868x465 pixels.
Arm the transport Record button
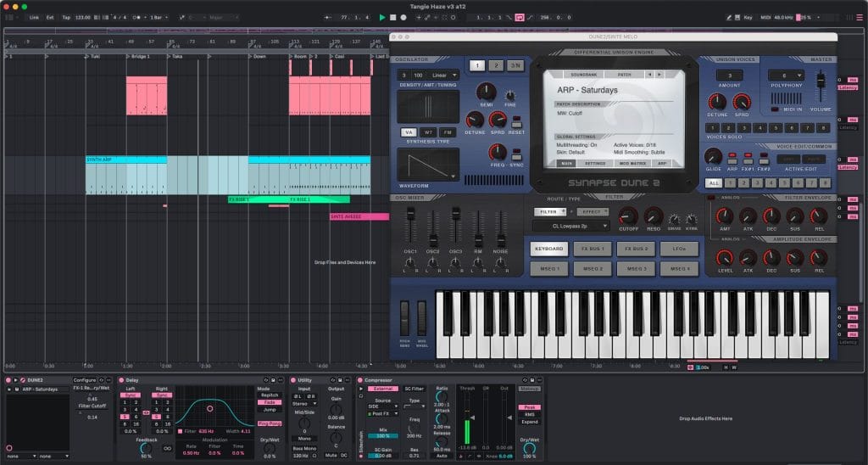pyautogui.click(x=403, y=17)
